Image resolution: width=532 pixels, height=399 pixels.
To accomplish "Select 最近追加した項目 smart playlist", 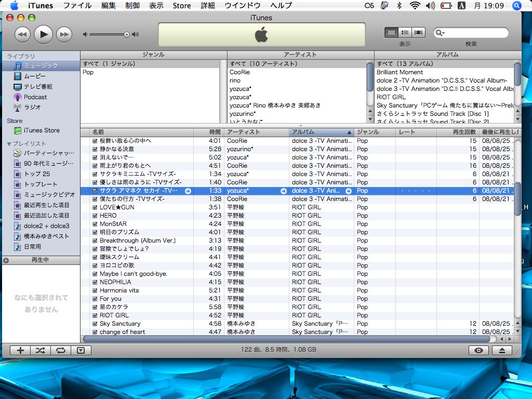I will (x=41, y=216).
